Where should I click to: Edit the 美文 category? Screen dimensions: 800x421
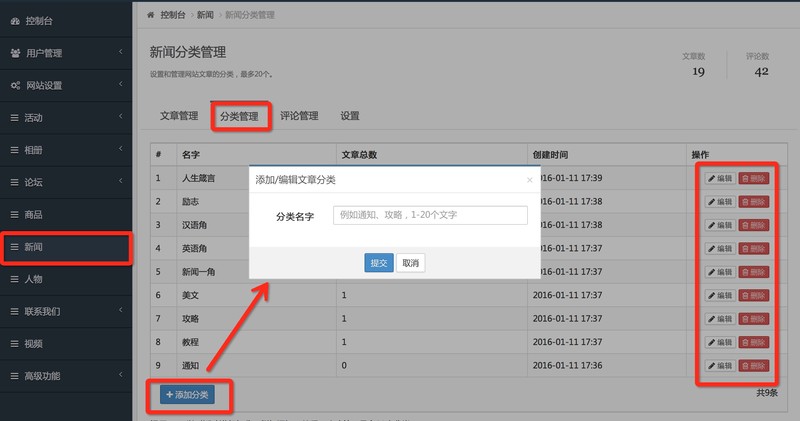click(720, 295)
